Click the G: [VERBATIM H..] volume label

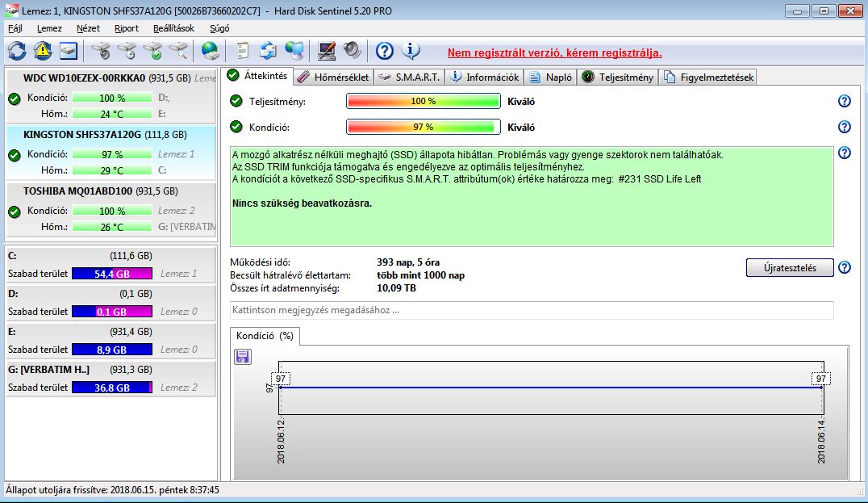tap(48, 370)
